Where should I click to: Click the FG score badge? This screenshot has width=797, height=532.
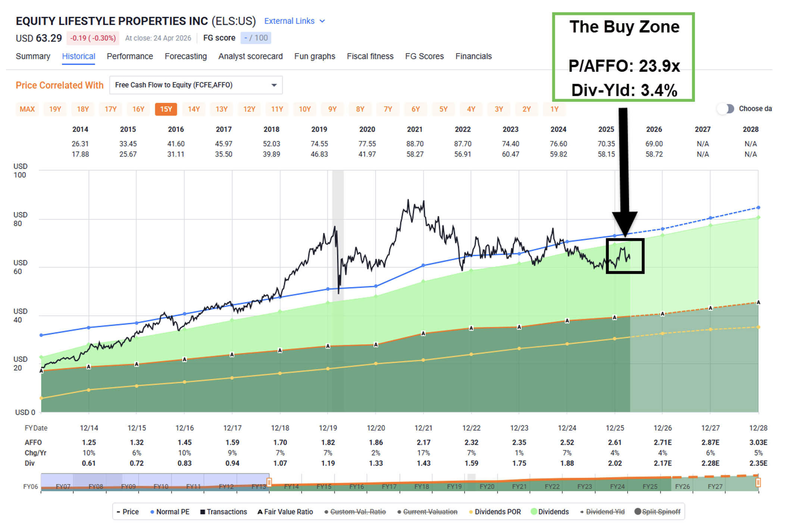click(256, 38)
